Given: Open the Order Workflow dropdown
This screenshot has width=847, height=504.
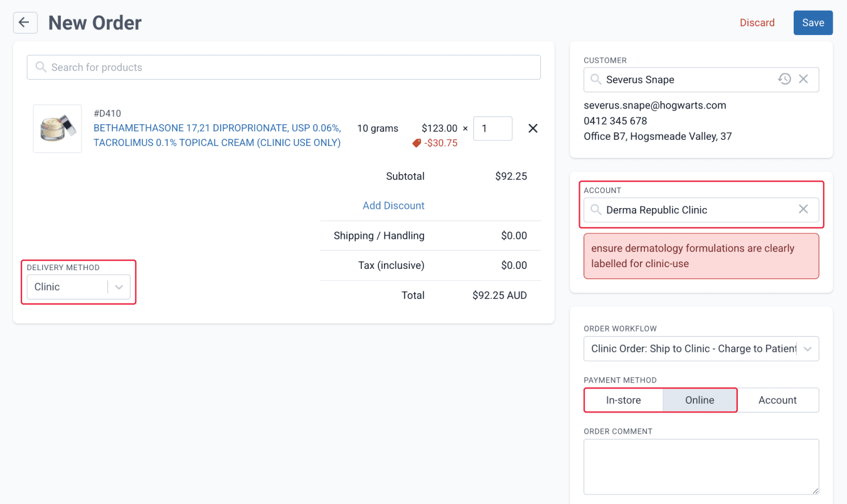Looking at the screenshot, I should (x=701, y=349).
